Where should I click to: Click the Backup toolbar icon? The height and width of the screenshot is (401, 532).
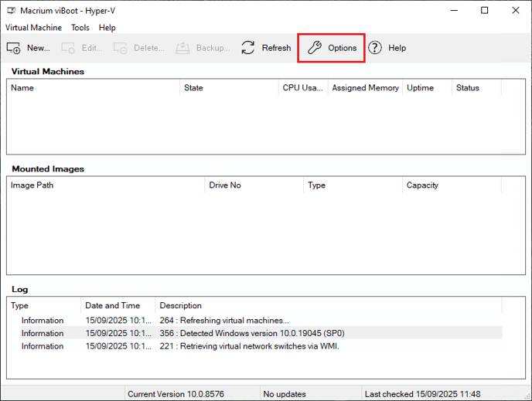183,48
